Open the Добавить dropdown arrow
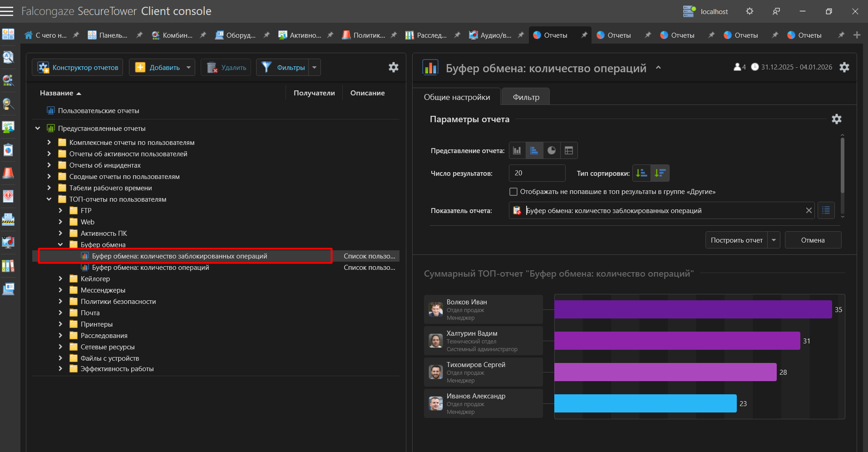The width and height of the screenshot is (868, 452). point(189,67)
